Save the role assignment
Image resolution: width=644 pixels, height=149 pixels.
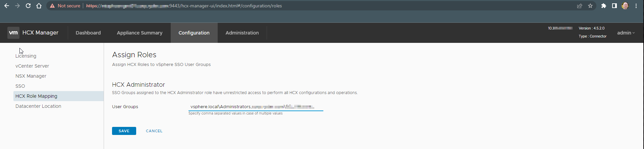point(124,131)
